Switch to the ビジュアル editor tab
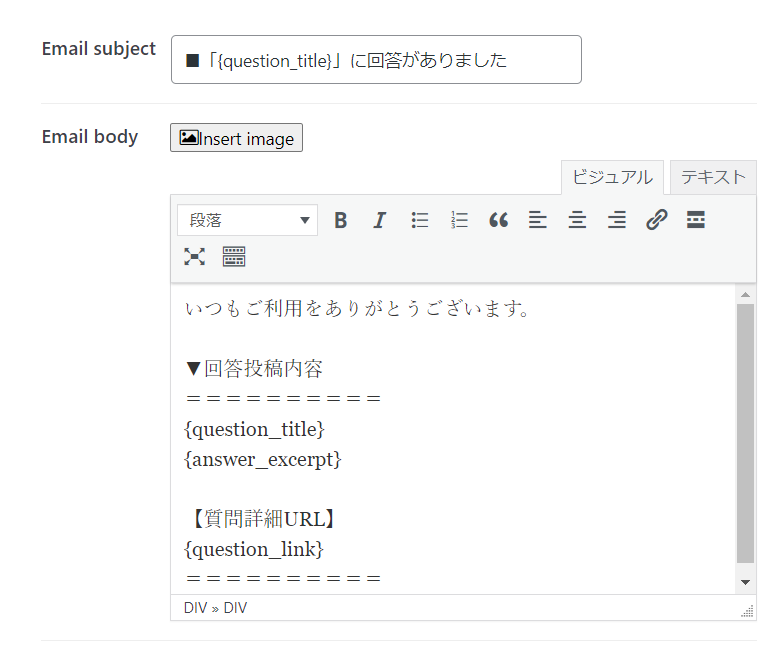This screenshot has height=653, width=771. pos(612,177)
